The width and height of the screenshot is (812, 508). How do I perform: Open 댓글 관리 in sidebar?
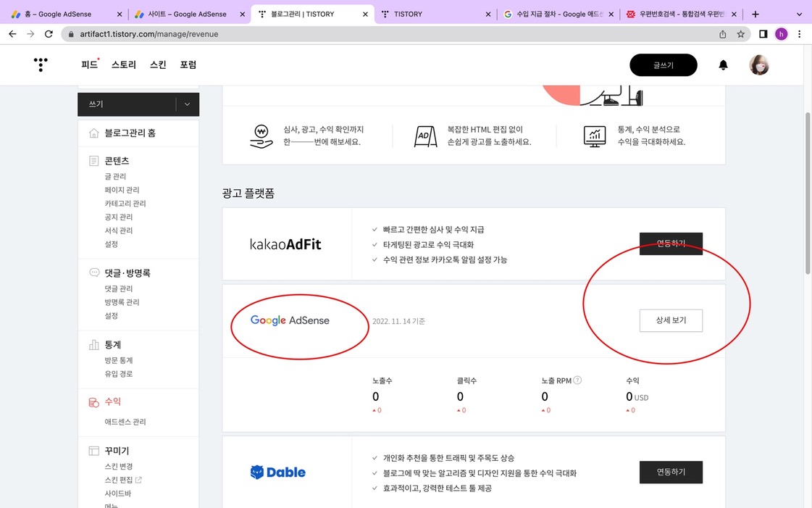coord(119,288)
